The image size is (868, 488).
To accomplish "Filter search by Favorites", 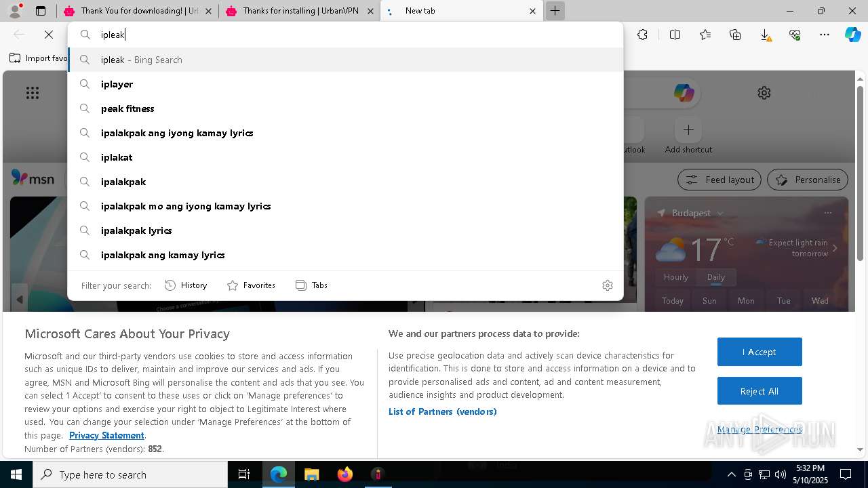I will [251, 285].
